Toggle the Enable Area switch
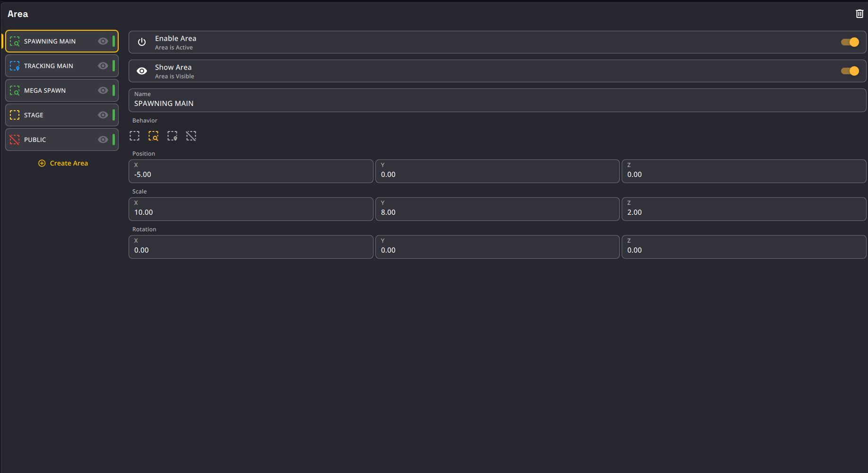Image resolution: width=868 pixels, height=473 pixels. (850, 42)
